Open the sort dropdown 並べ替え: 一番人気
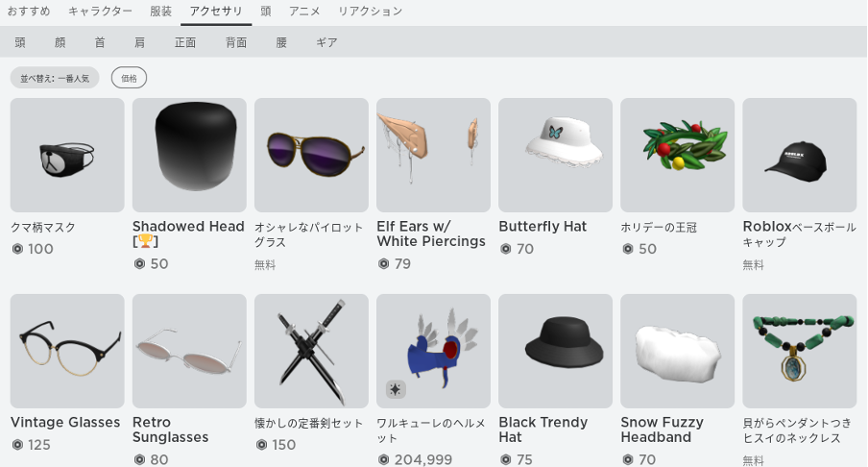This screenshot has width=868, height=467. [x=55, y=78]
